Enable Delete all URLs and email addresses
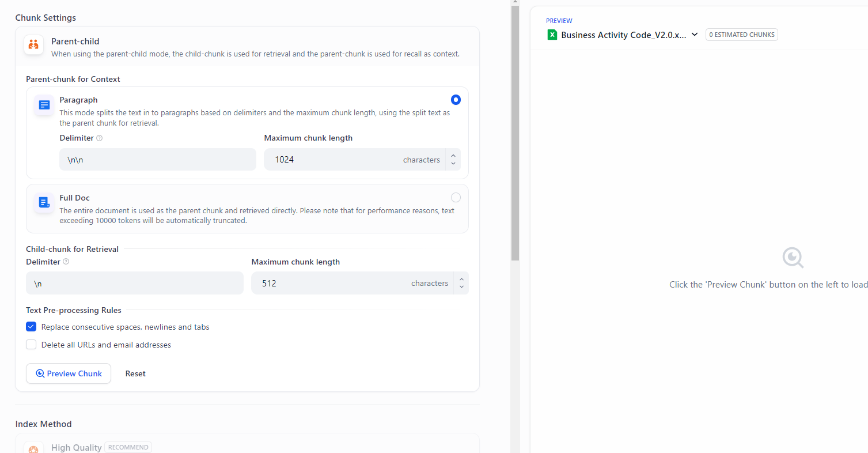This screenshot has width=868, height=453. point(31,345)
